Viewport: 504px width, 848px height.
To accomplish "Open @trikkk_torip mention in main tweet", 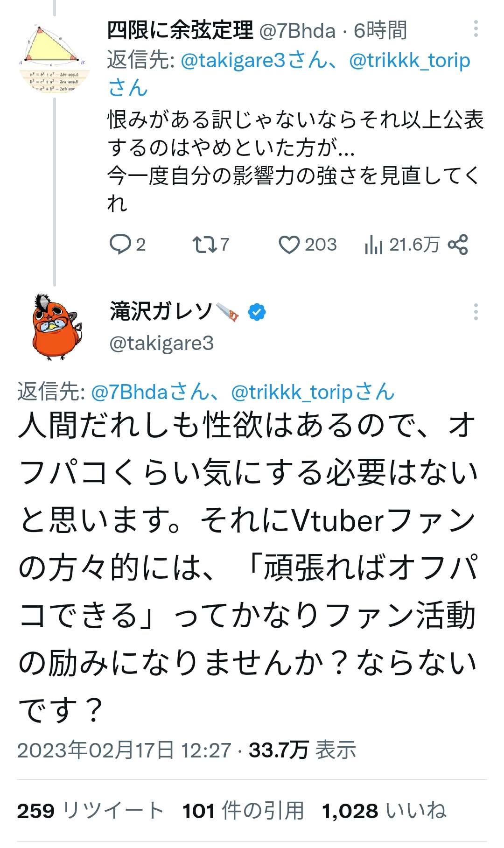I will click(293, 392).
